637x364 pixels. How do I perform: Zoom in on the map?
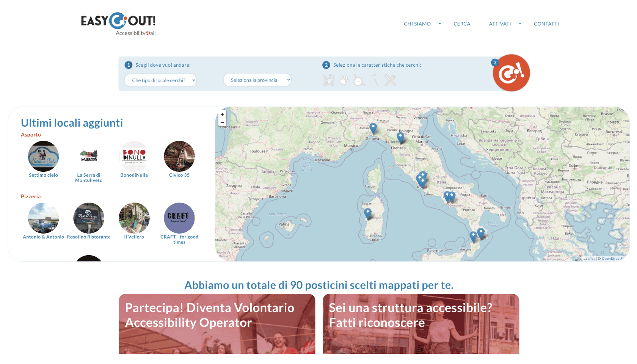(x=222, y=114)
